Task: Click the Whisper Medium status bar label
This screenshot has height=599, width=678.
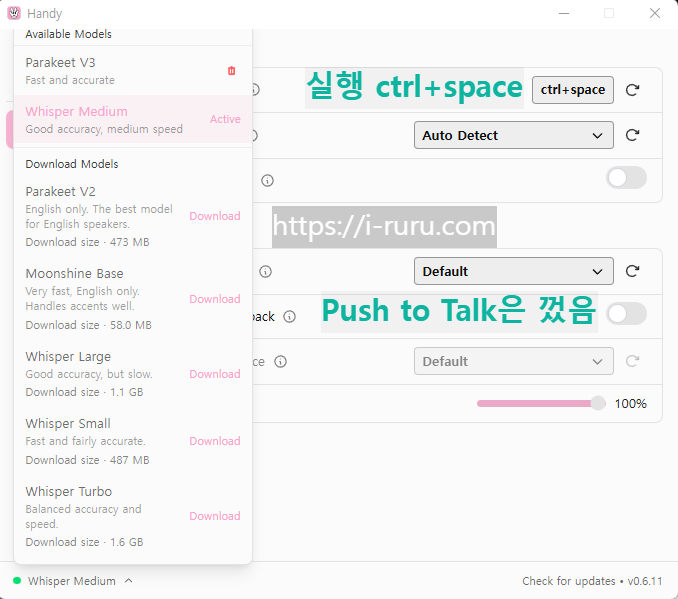Action: click(72, 581)
